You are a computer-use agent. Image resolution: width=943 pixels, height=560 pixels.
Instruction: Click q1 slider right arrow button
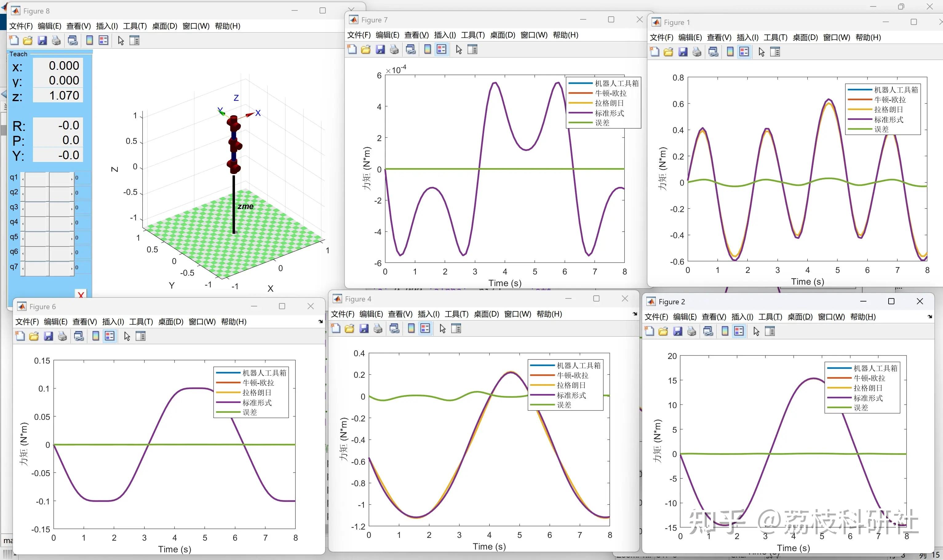[x=72, y=179]
